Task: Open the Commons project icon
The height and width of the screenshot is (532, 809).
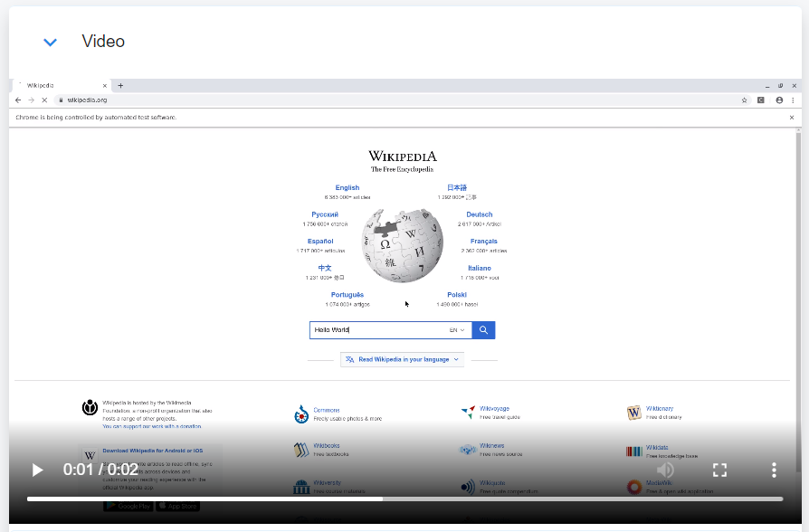Action: [301, 414]
